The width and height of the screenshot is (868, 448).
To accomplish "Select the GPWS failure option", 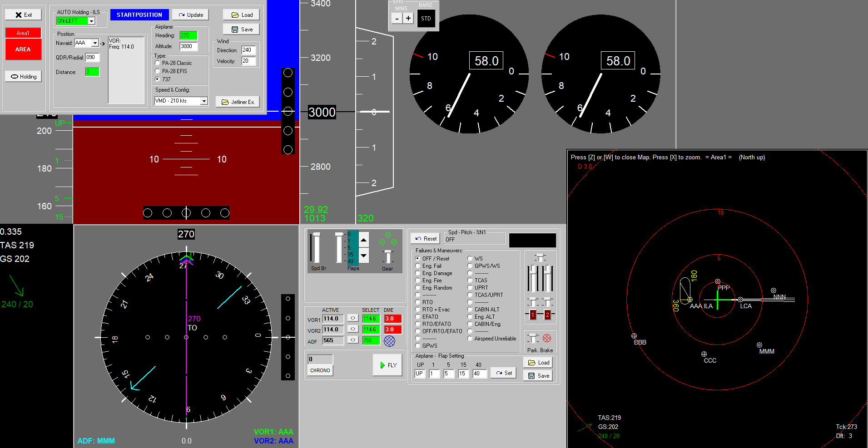I will (426, 346).
